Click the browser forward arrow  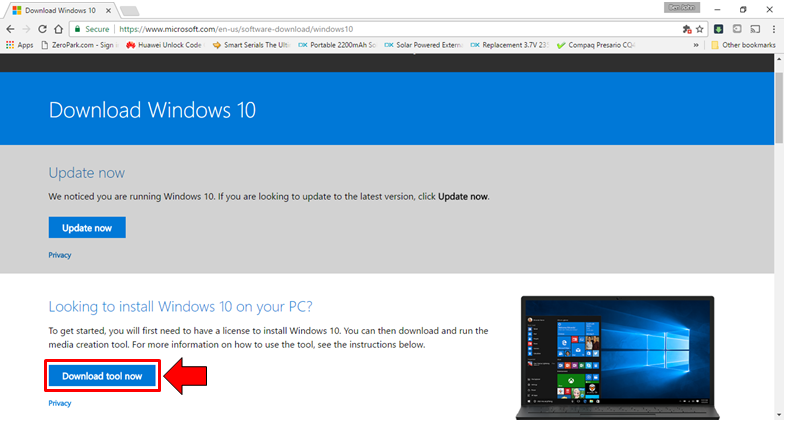coord(26,29)
